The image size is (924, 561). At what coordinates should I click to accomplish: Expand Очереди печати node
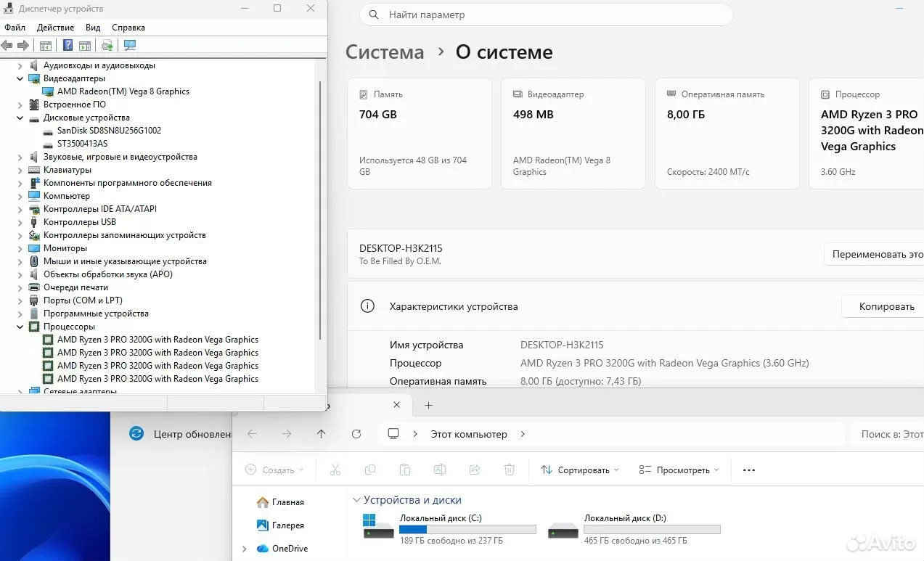[20, 287]
